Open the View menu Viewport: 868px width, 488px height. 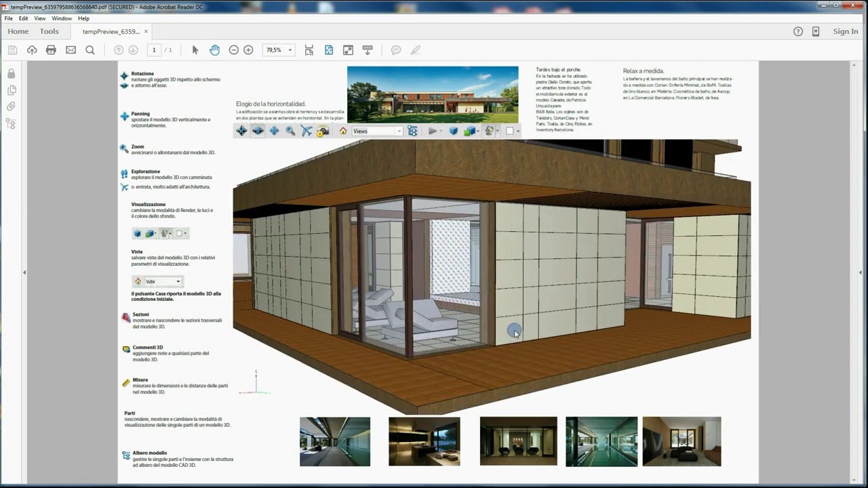click(x=40, y=18)
